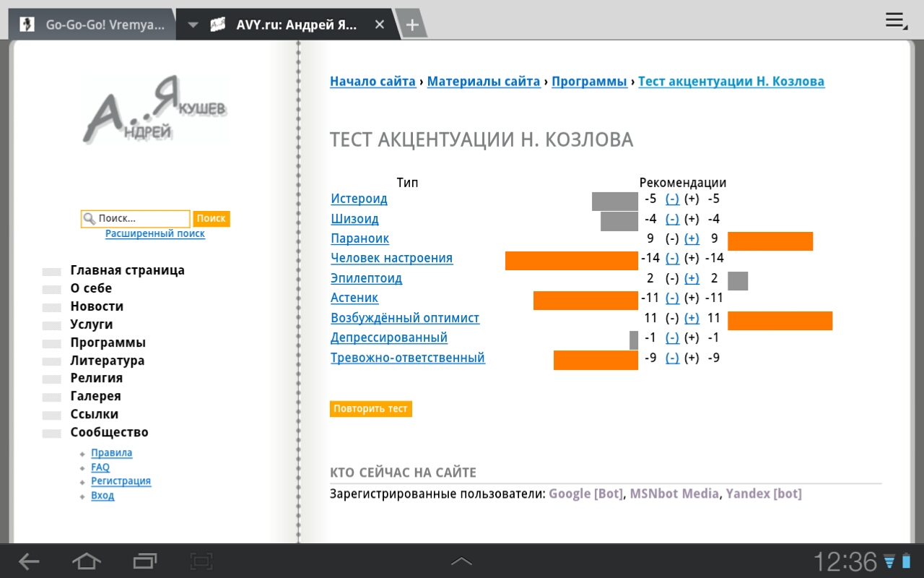Open the Тревожно-ответственный type link
924x578 pixels.
pyautogui.click(x=408, y=358)
